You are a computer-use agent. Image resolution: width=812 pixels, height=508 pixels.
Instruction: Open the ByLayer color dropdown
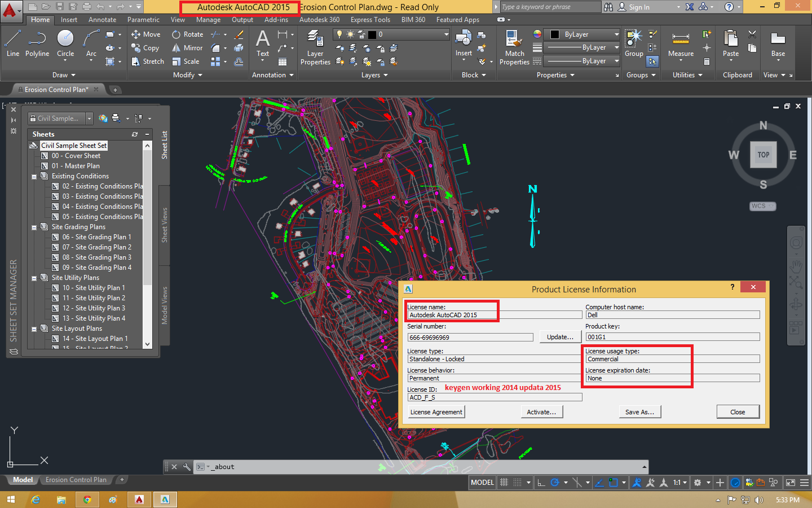coord(616,34)
